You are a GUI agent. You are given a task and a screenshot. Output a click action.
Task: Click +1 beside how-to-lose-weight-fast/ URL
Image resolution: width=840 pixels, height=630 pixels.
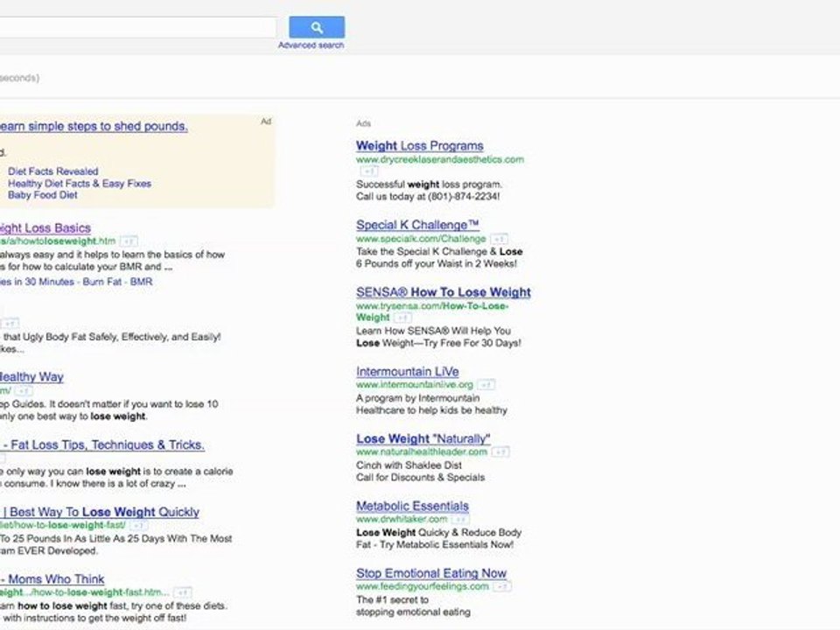pos(139,526)
